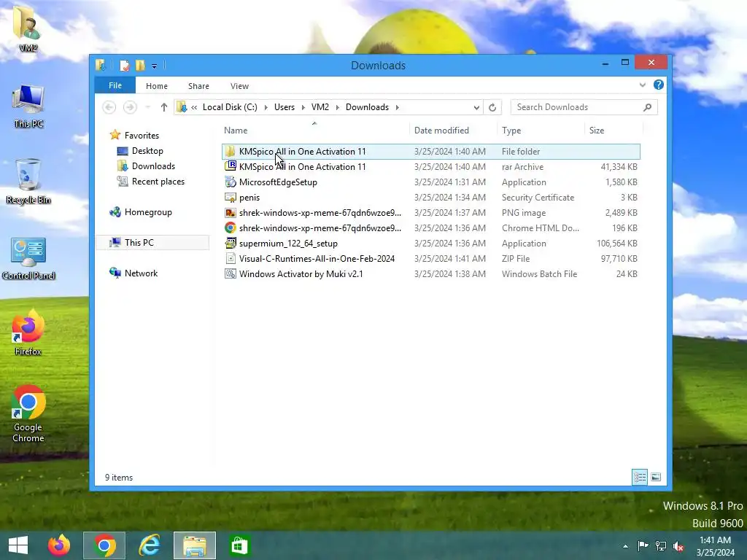Viewport: 747px width, 560px height.
Task: Click New folder quick access icon
Action: (140, 65)
